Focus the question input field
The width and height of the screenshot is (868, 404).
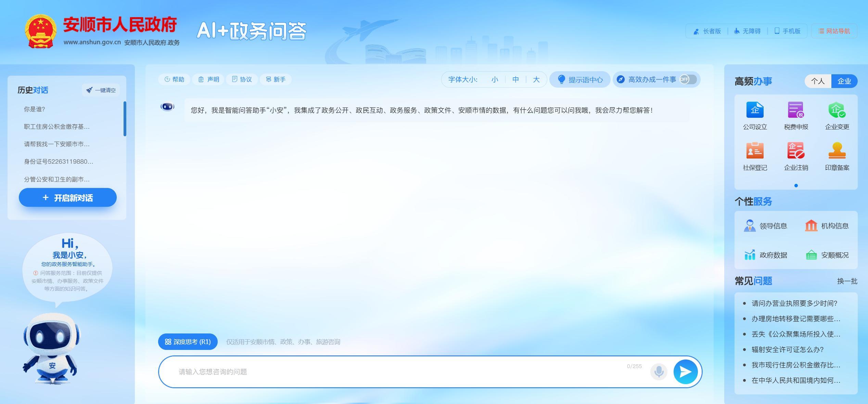(394, 372)
